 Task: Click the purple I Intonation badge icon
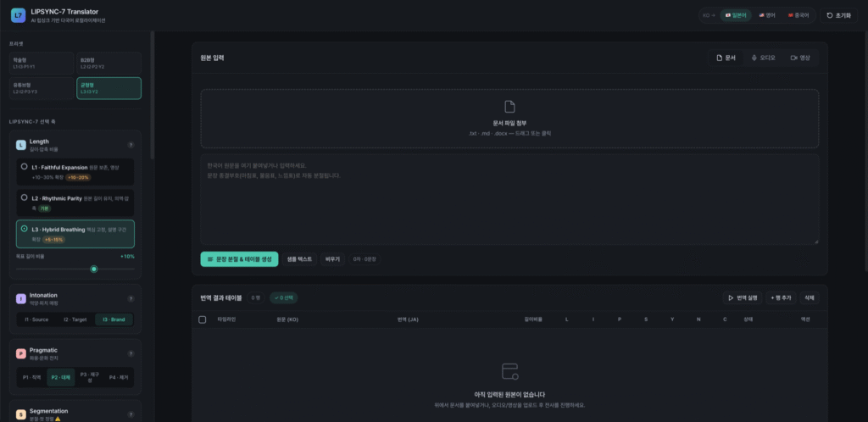(21, 298)
